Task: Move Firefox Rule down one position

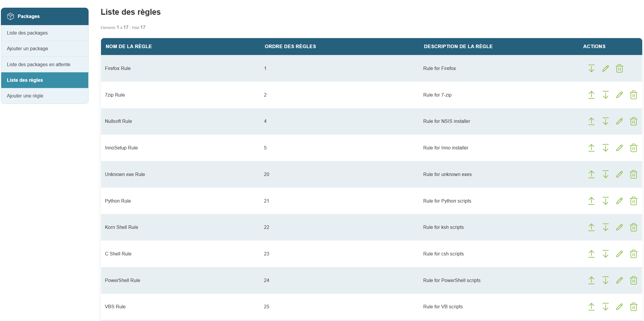Action: pos(591,69)
